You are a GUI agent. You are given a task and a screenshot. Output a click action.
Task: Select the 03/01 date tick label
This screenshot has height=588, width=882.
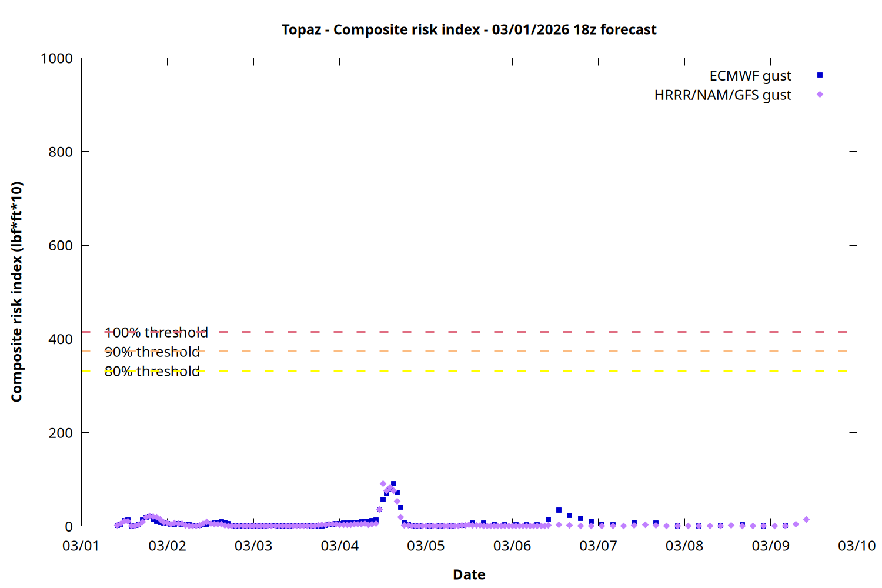(81, 546)
